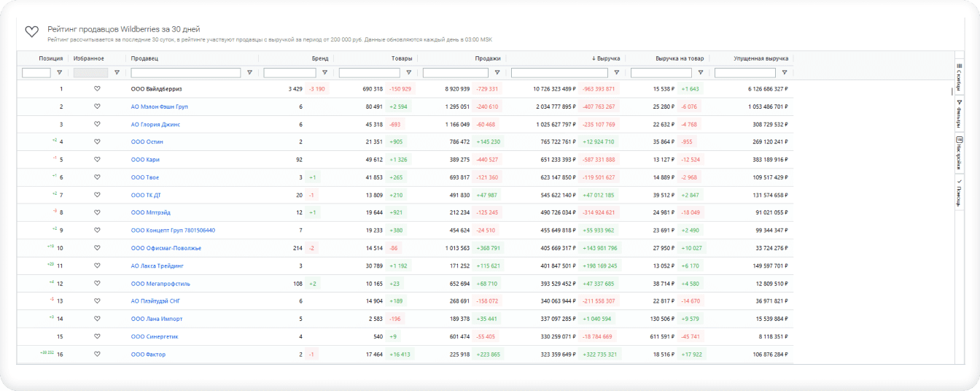
Task: Click the large heart icon beside the page title
Action: [31, 31]
